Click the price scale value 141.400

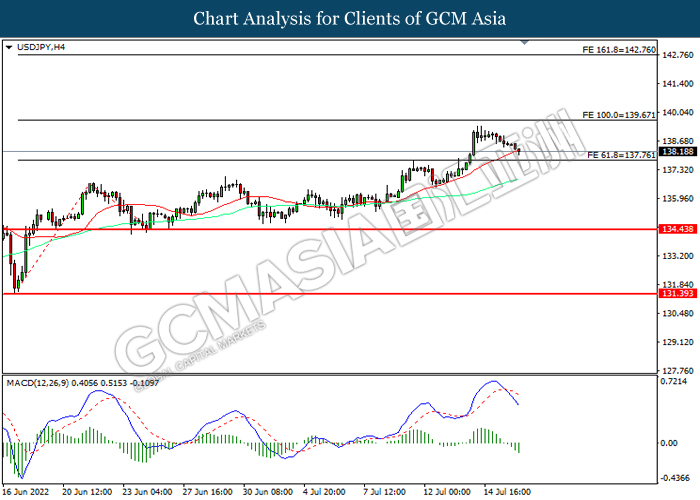tap(678, 84)
